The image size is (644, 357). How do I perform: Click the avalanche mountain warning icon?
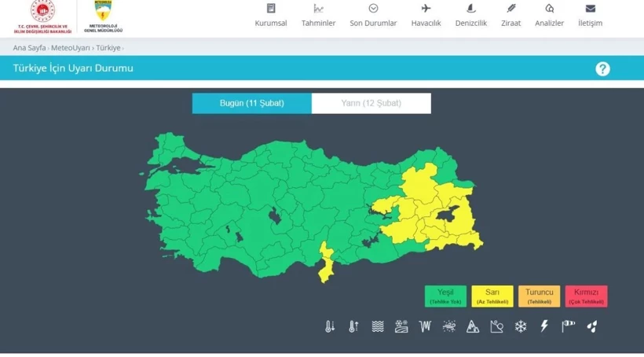pyautogui.click(x=473, y=326)
